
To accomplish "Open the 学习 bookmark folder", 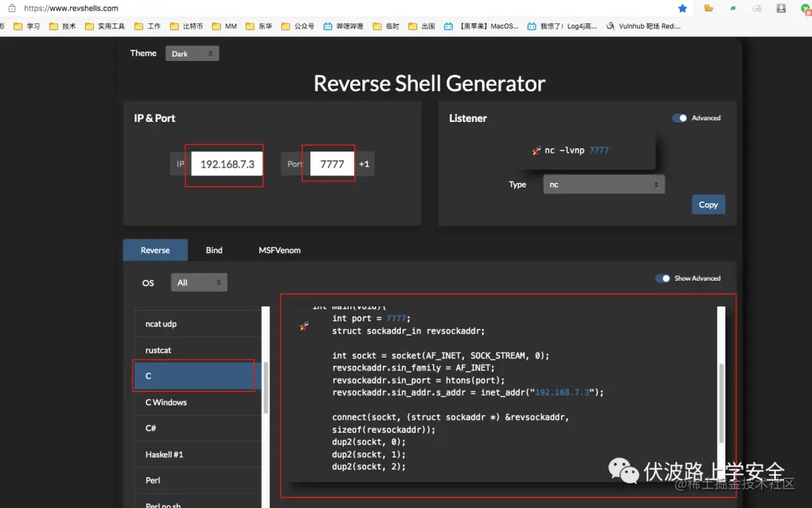I will coord(26,26).
